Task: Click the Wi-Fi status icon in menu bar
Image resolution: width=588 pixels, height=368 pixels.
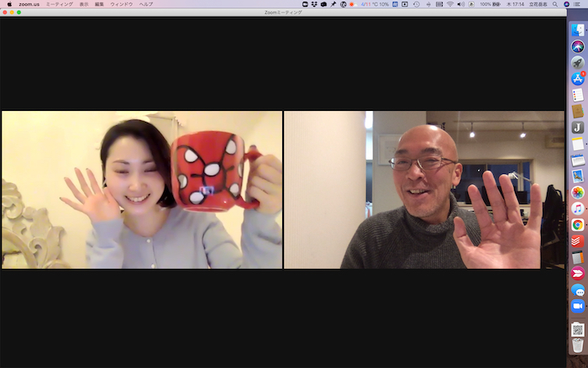Action: pyautogui.click(x=449, y=4)
